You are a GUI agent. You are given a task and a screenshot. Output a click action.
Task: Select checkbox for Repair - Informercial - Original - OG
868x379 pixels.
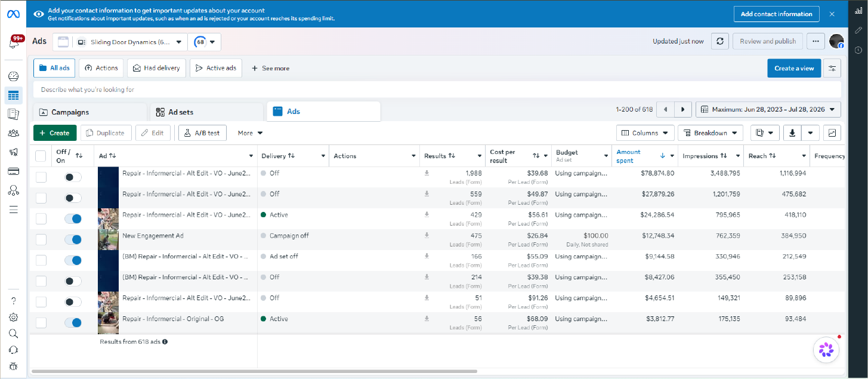tap(41, 323)
